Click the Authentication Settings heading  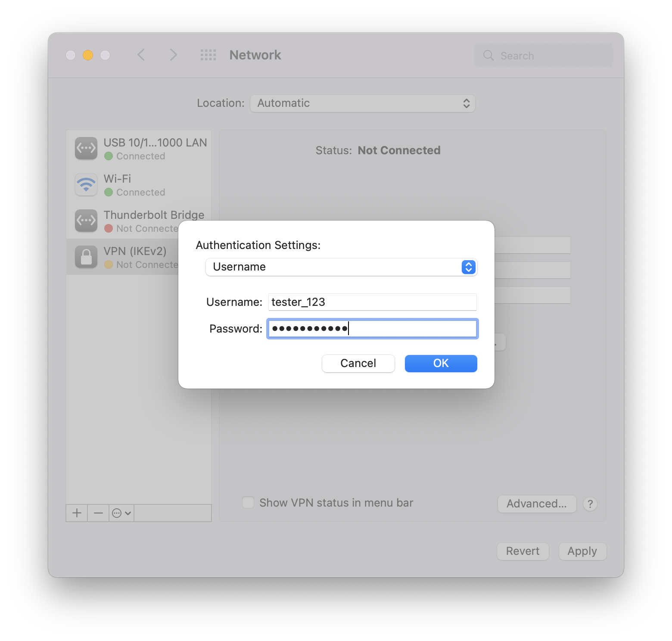258,245
